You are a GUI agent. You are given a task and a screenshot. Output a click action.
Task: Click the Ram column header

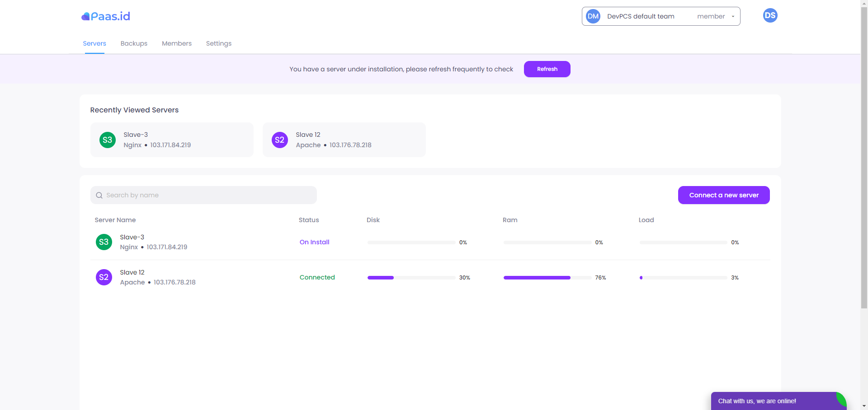click(510, 220)
